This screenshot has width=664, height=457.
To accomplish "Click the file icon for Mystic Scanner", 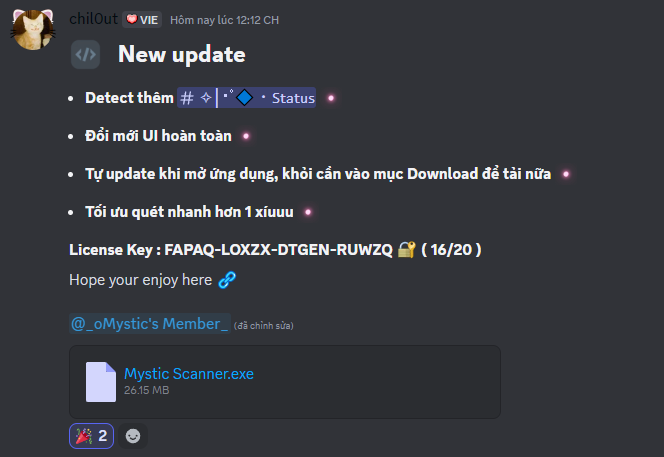I will 101,382.
